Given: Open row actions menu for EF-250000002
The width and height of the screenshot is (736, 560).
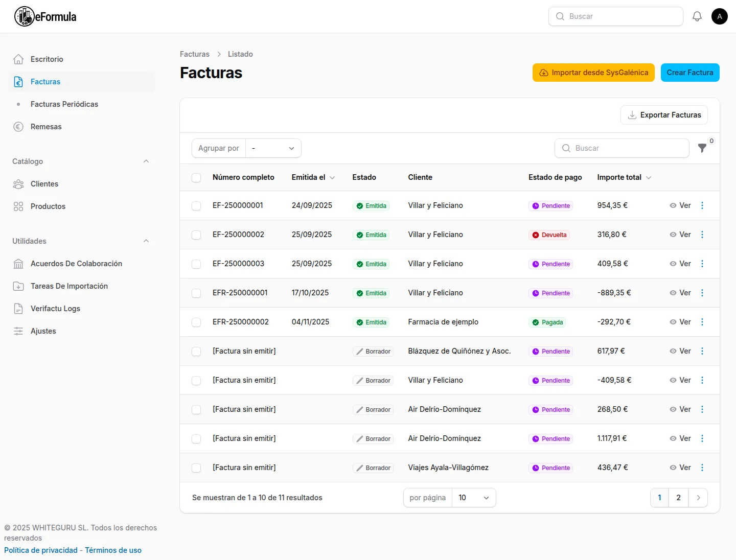Looking at the screenshot, I should pos(702,235).
